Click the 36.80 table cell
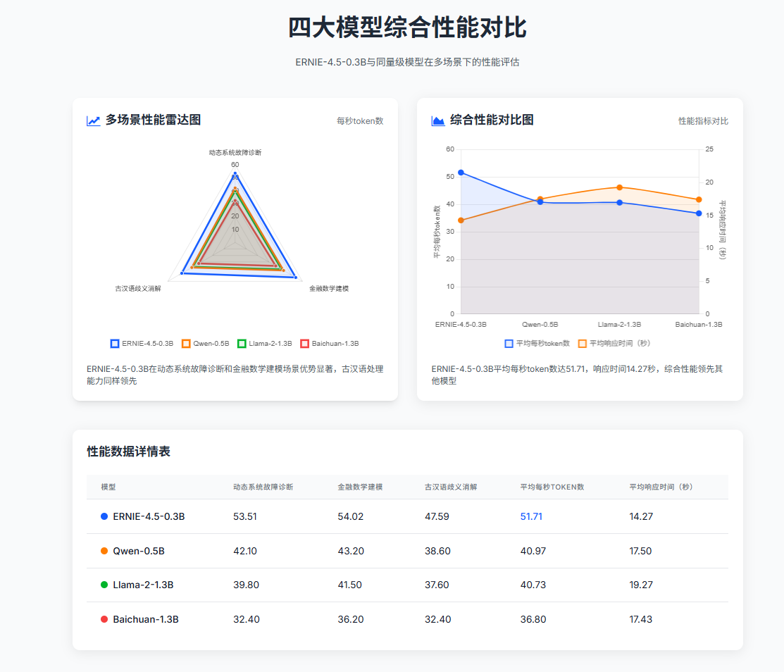Screen dimensions: 784x672 point(533,619)
